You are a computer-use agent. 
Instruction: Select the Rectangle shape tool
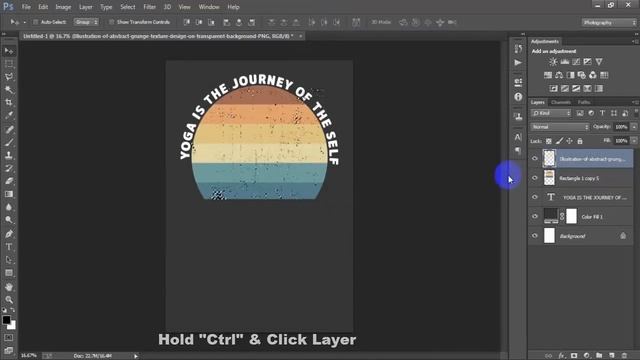9,273
